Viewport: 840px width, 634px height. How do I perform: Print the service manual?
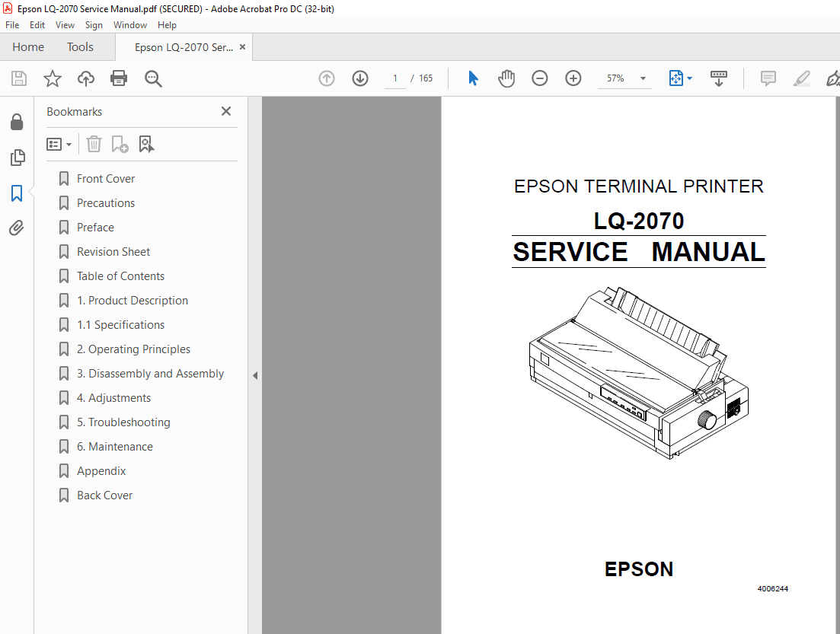(119, 78)
